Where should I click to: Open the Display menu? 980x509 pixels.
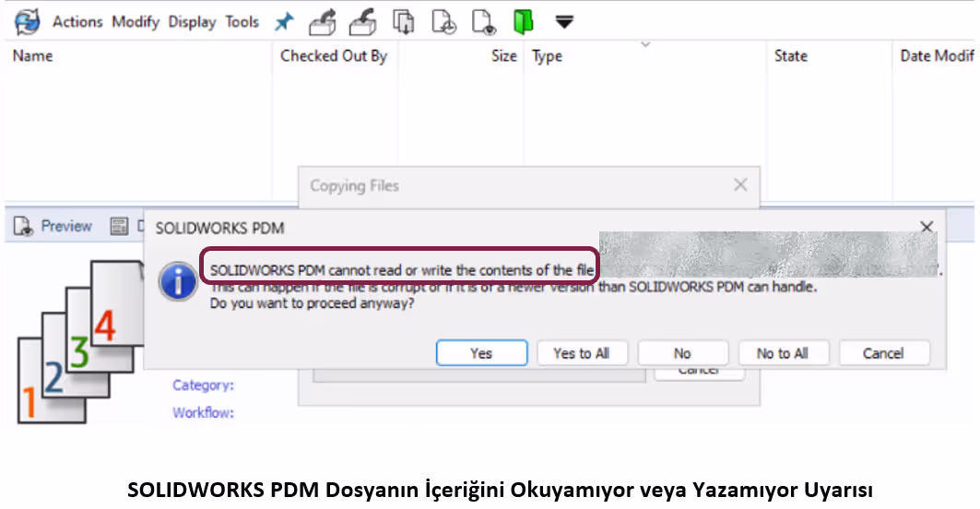192,22
